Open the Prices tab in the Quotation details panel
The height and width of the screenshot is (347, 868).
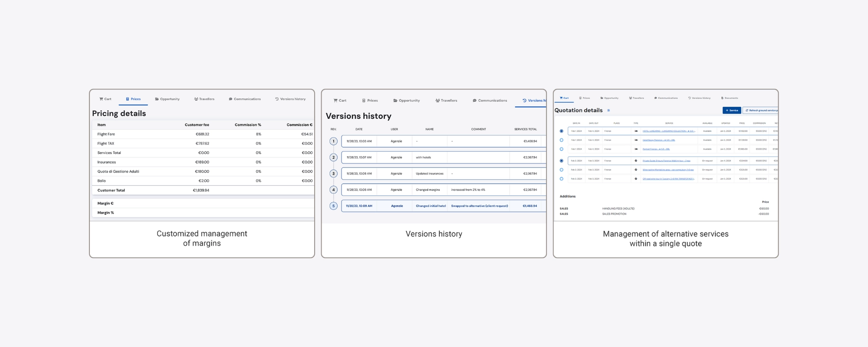tap(585, 98)
